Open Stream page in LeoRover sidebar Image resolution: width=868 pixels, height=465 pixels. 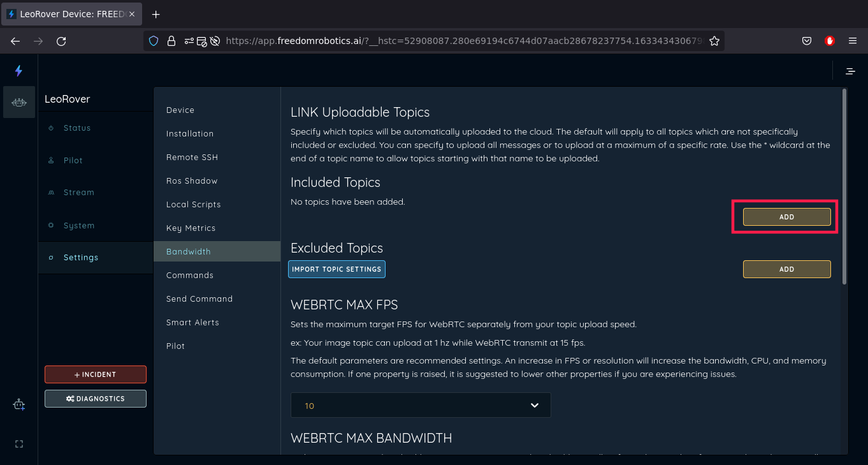(96, 193)
